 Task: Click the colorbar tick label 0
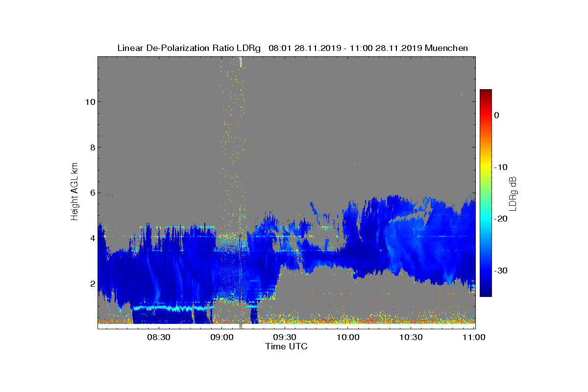click(x=496, y=115)
